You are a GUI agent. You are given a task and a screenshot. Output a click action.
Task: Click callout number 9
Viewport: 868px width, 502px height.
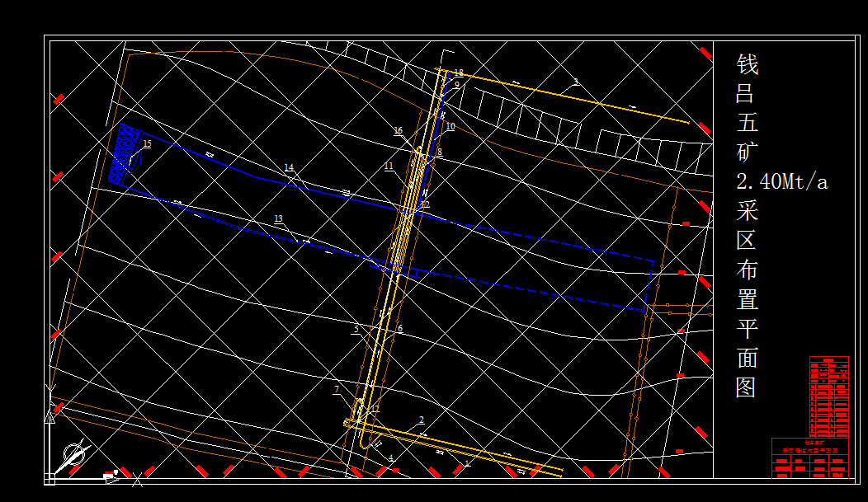click(457, 85)
